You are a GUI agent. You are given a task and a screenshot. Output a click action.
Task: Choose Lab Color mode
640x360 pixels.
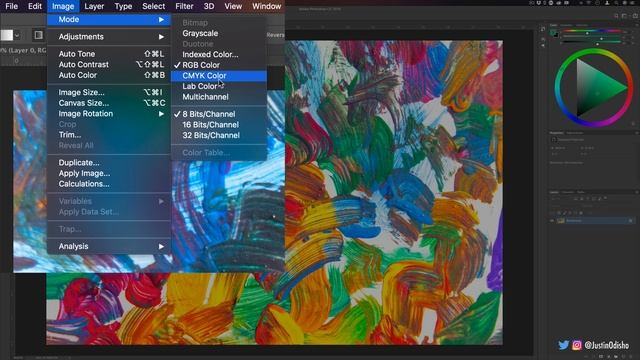tap(218, 86)
